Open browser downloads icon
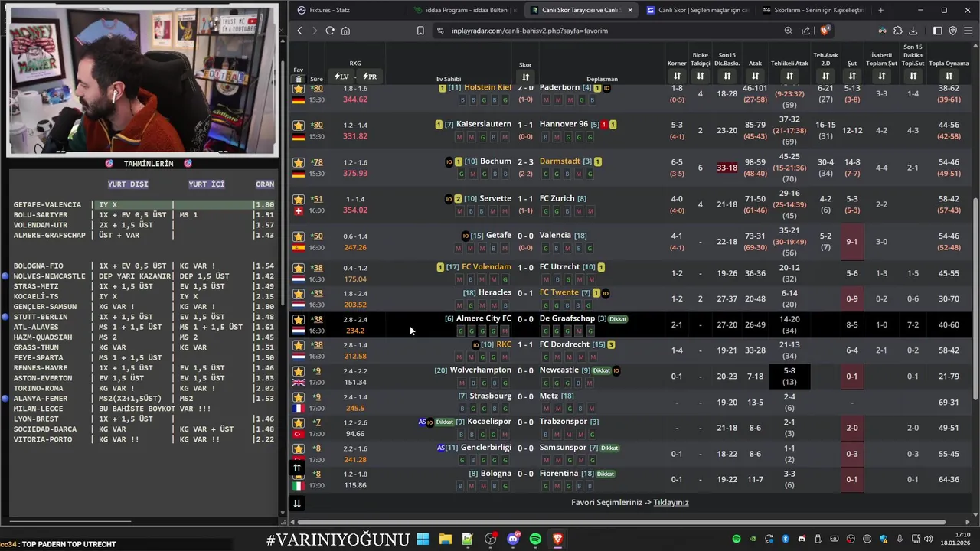Image resolution: width=980 pixels, height=551 pixels. coord(913,31)
